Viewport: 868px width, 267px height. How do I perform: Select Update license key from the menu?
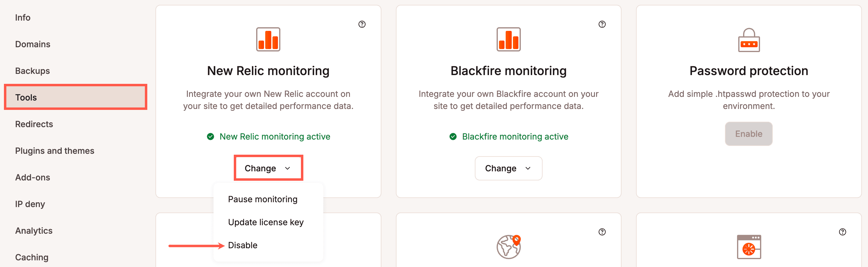tap(266, 222)
